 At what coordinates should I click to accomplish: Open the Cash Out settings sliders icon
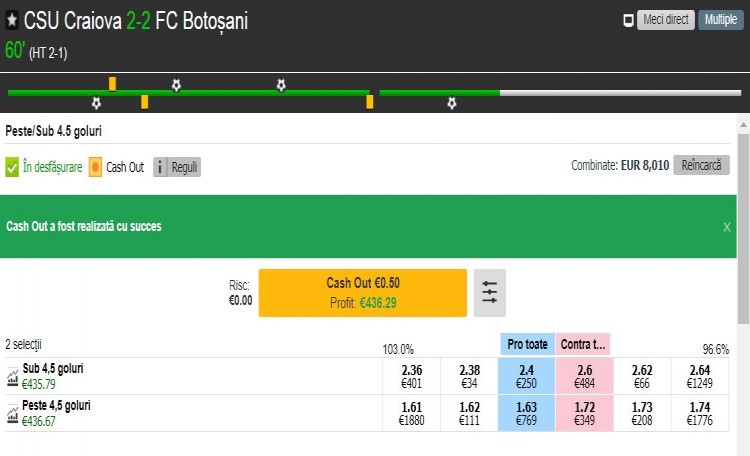click(489, 292)
